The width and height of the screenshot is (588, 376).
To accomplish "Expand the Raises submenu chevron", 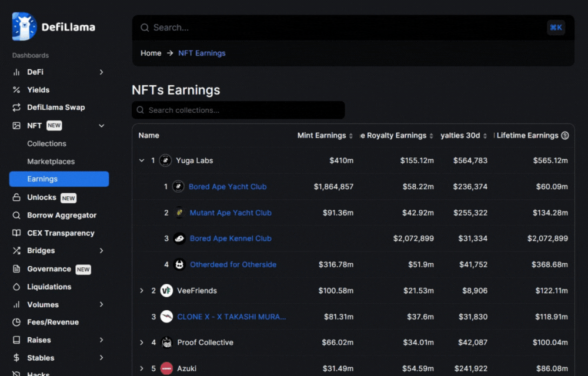I will pyautogui.click(x=101, y=340).
